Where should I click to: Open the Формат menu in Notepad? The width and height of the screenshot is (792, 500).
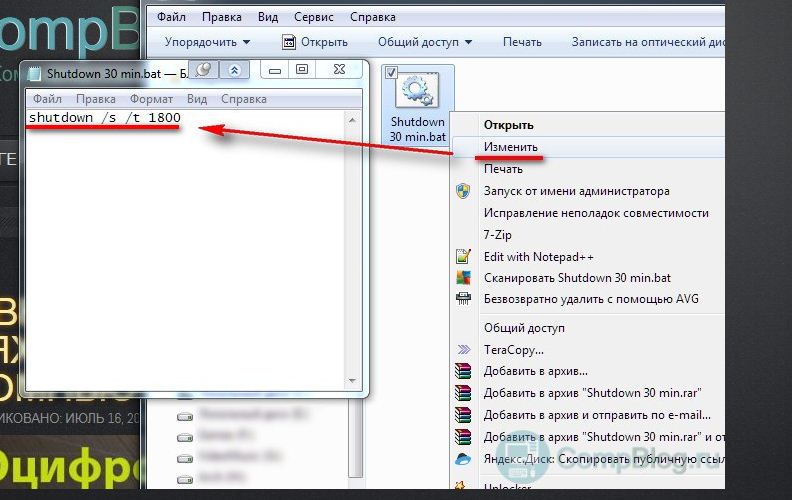click(151, 99)
